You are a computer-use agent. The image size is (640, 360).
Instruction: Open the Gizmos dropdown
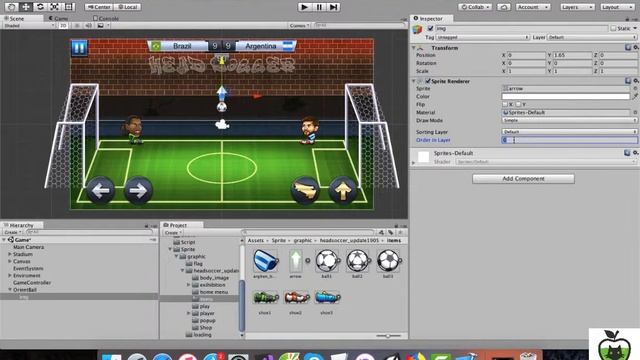[x=300, y=25]
